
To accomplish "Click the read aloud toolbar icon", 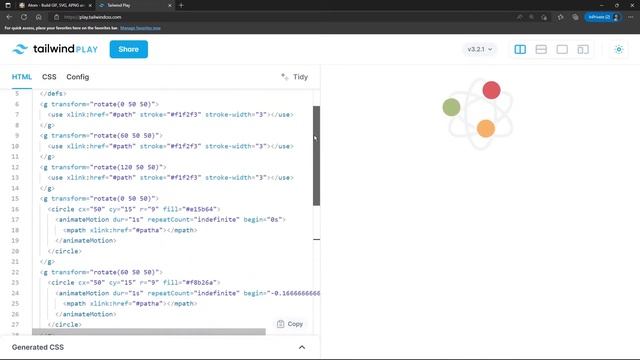I will (520, 17).
